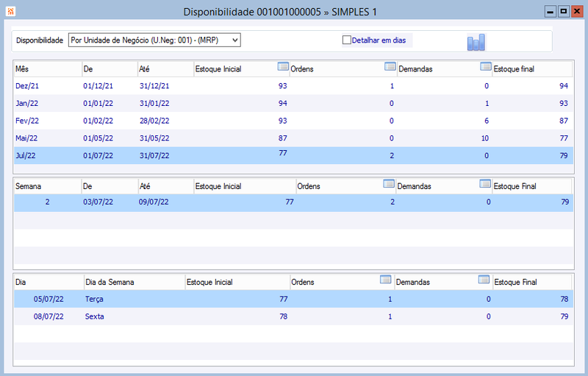
Task: Click the application icon in title bar
Action: tap(10, 12)
